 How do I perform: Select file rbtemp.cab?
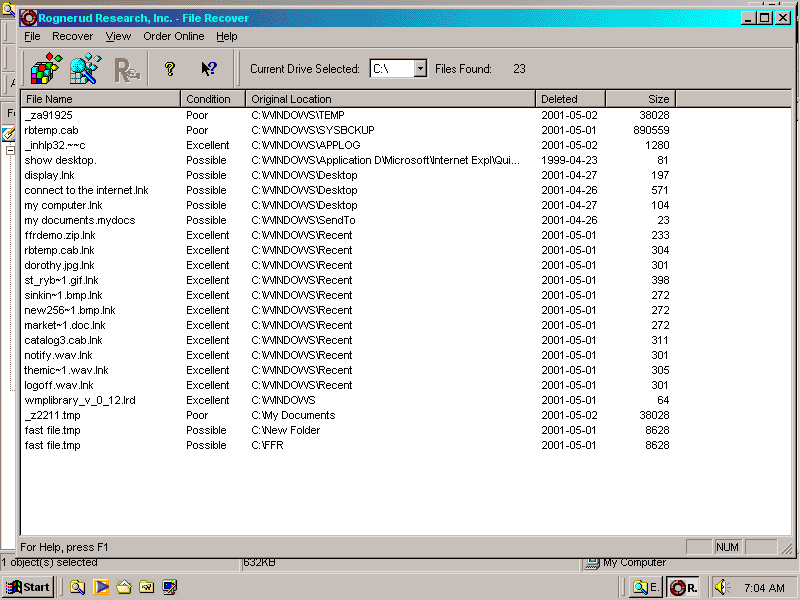52,130
